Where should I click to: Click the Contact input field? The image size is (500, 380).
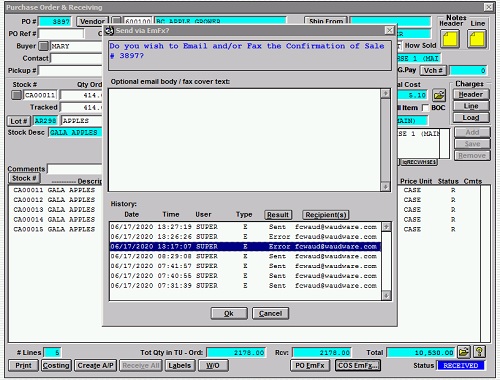[76, 58]
